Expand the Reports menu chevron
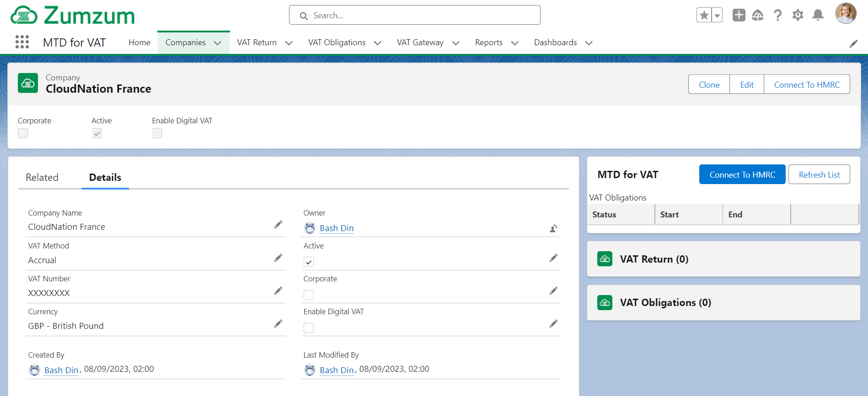 click(x=515, y=43)
